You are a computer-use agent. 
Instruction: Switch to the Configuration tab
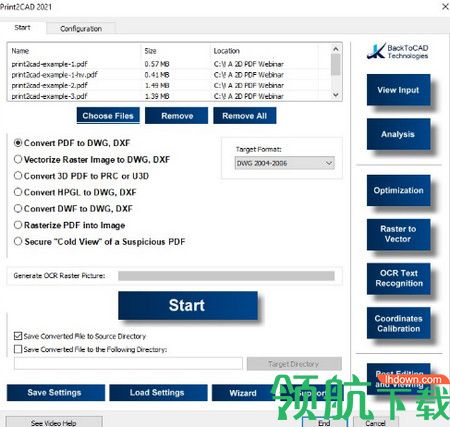[x=81, y=29]
